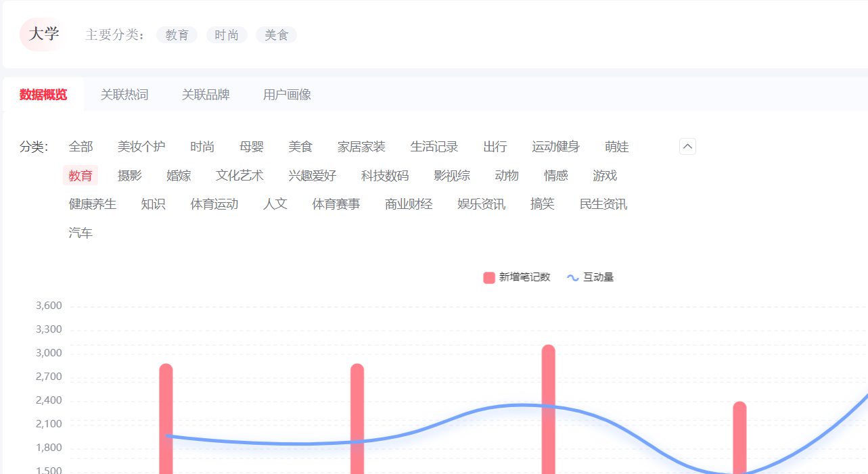Select the 母婴 category filter

click(x=252, y=147)
